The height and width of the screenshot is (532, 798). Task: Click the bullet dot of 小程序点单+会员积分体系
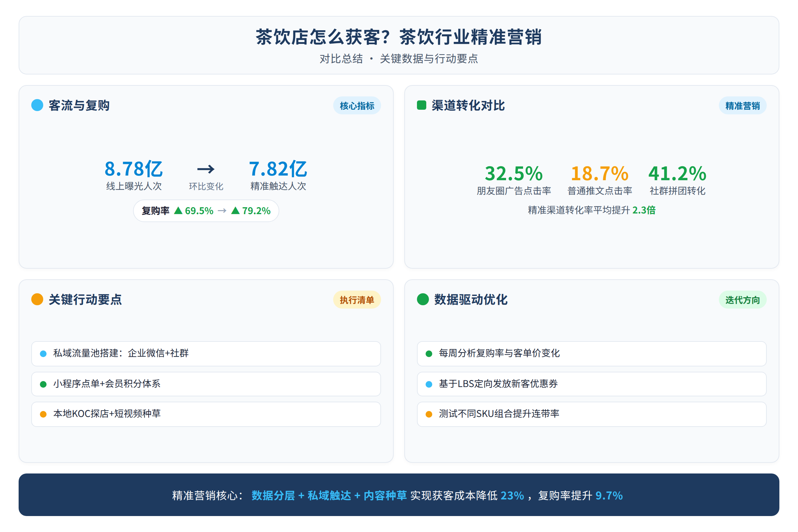point(43,384)
